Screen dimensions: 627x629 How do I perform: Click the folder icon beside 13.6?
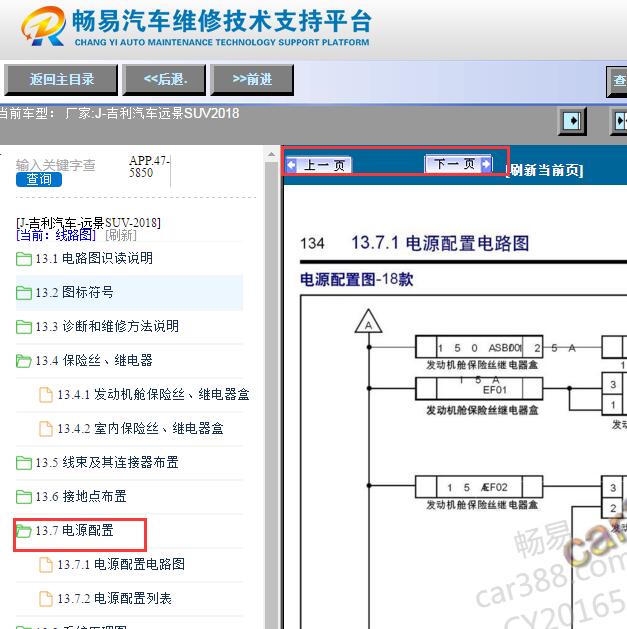[24, 497]
